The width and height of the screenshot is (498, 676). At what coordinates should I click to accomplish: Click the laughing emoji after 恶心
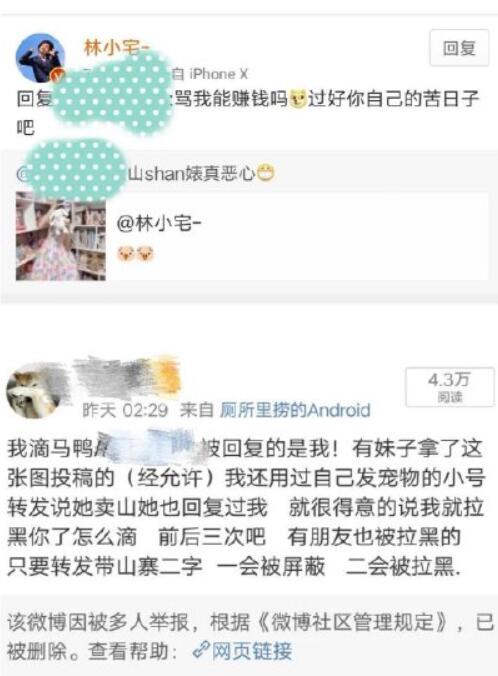265,173
